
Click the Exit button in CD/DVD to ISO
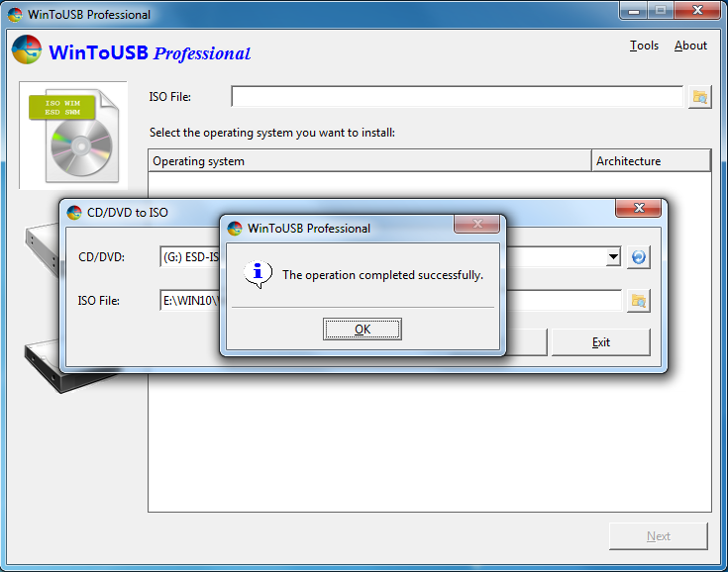coord(601,342)
